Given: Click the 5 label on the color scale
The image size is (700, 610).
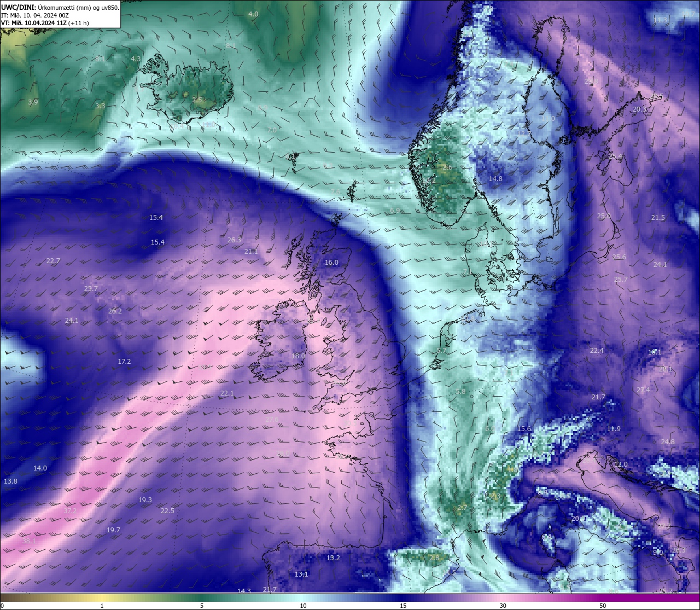Looking at the screenshot, I should click(202, 606).
